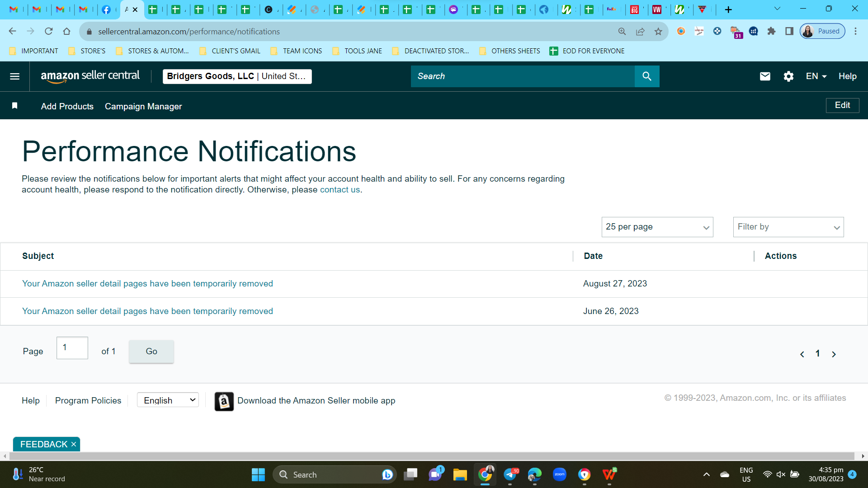Show hidden system tray icons
The height and width of the screenshot is (488, 868).
[x=706, y=474]
